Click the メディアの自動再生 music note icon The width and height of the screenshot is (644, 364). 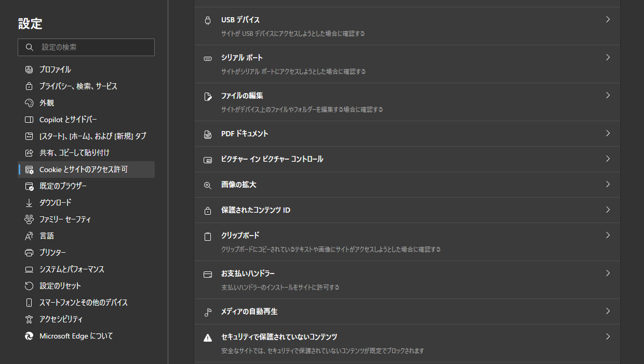click(x=208, y=311)
